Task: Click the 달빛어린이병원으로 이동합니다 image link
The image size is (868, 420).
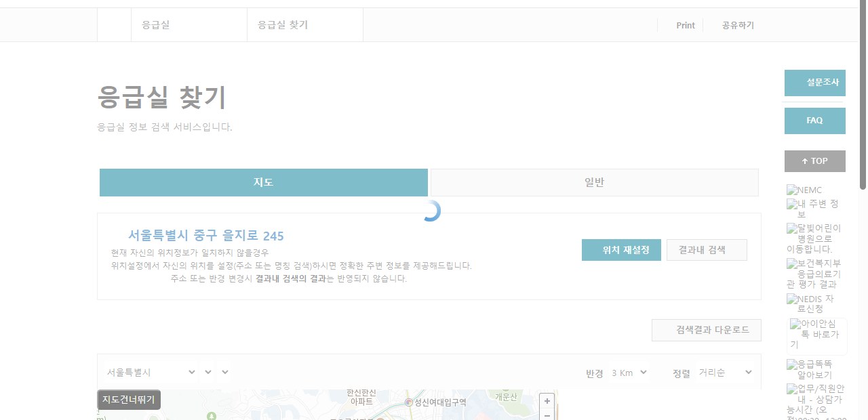Action: coord(814,238)
